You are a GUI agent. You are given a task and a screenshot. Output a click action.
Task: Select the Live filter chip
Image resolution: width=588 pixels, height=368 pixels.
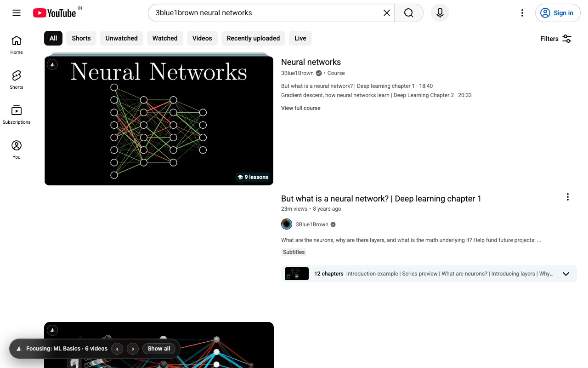click(x=300, y=38)
